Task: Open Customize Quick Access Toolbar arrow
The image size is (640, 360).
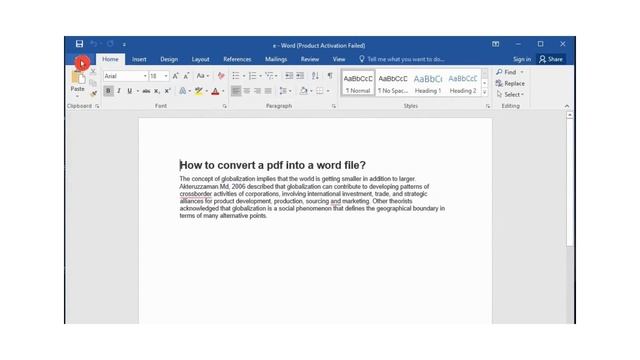Action: (x=124, y=44)
